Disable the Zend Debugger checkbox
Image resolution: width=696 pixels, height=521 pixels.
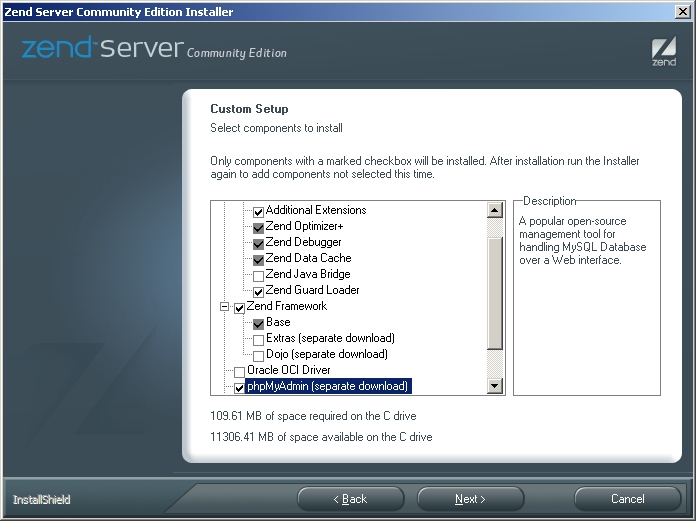click(258, 243)
